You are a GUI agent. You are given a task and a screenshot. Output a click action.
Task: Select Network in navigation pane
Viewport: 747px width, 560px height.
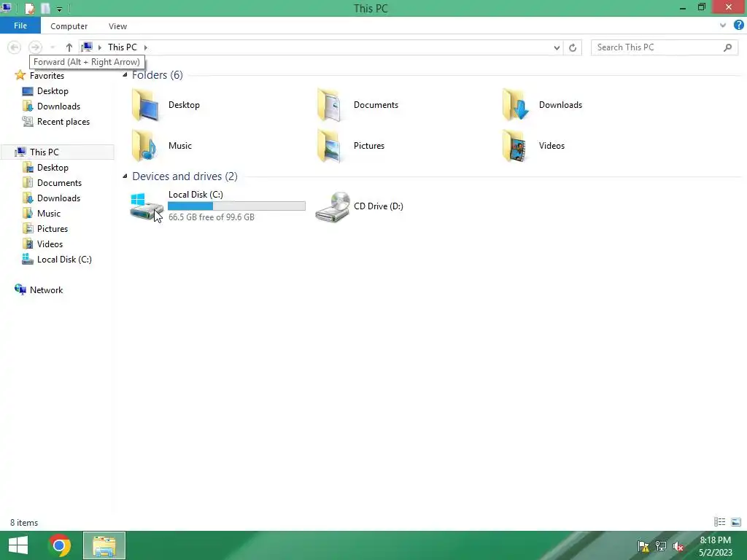click(x=46, y=290)
